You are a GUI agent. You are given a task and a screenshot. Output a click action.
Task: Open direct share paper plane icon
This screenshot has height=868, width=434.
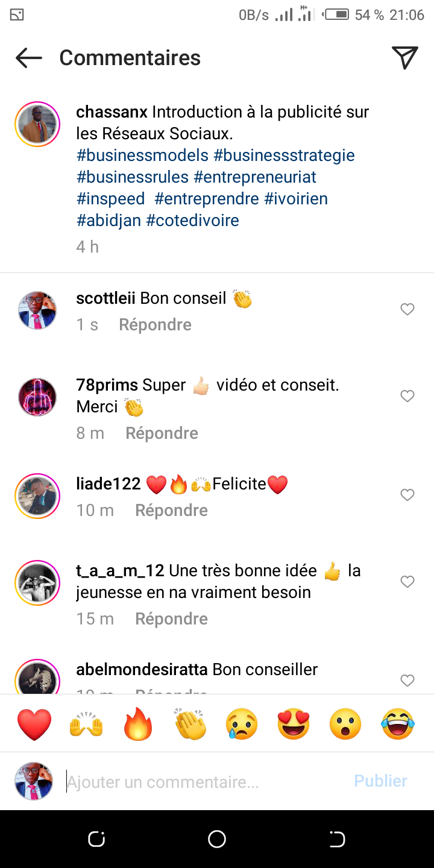tap(405, 58)
